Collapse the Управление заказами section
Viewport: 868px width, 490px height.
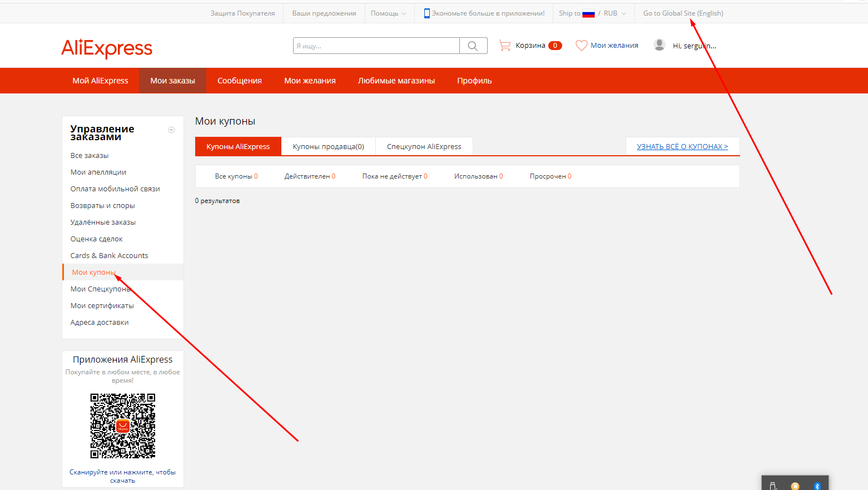[171, 130]
